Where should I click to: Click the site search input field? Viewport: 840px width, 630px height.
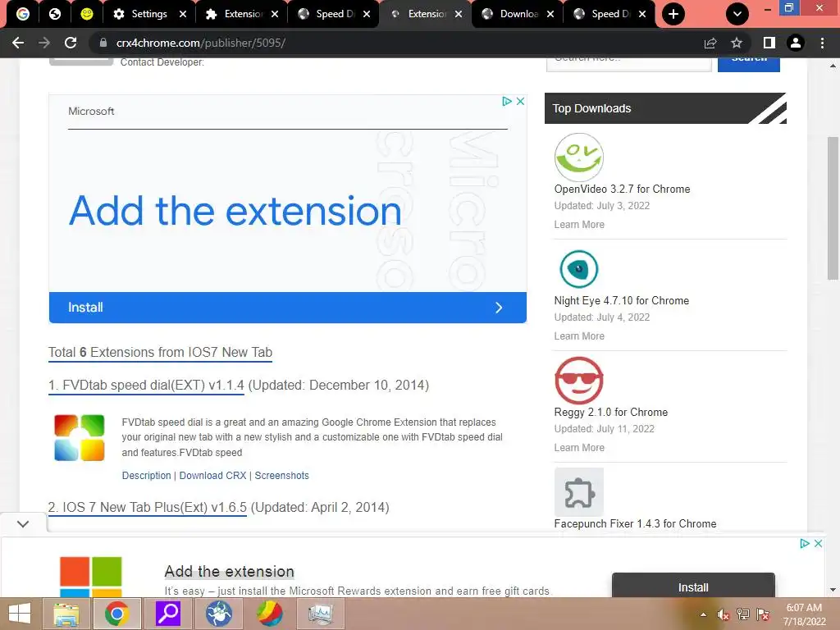click(629, 64)
